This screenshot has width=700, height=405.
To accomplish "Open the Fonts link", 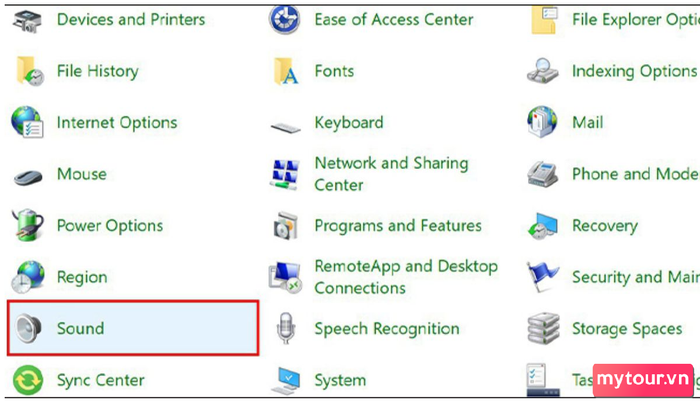I will pos(334,71).
